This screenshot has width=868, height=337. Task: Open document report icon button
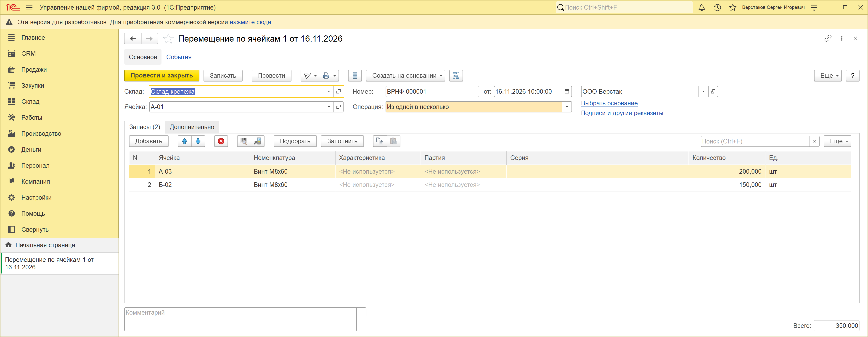355,75
